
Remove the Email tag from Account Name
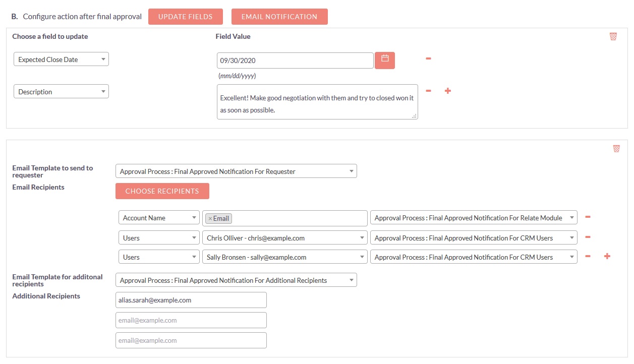pyautogui.click(x=210, y=219)
